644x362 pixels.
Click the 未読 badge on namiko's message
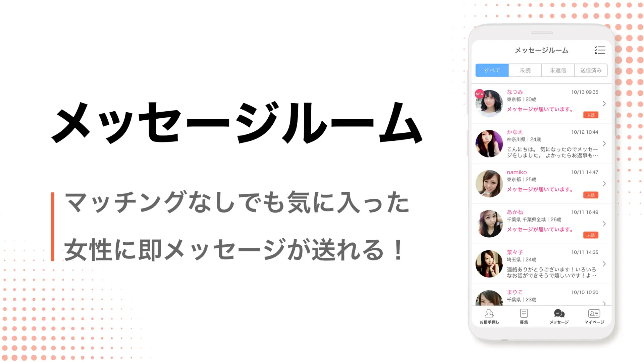pyautogui.click(x=591, y=195)
